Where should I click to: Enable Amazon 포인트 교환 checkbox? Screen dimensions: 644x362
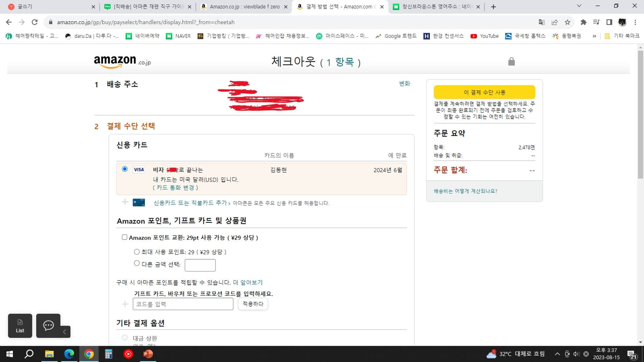pyautogui.click(x=125, y=237)
